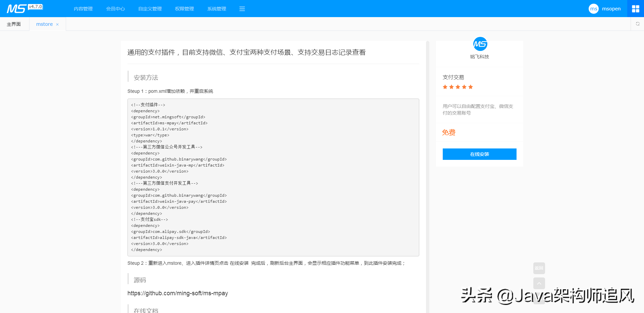The image size is (644, 313).
Task: Click the 在线安装 install button
Action: pyautogui.click(x=479, y=154)
